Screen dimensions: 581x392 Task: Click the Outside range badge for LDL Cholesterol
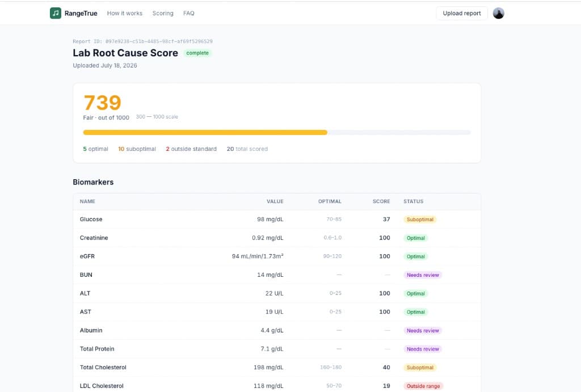423,386
